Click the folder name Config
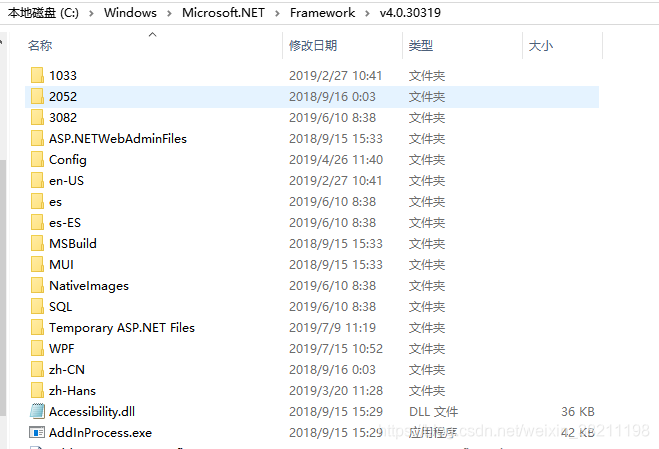This screenshot has height=449, width=659. click(68, 160)
